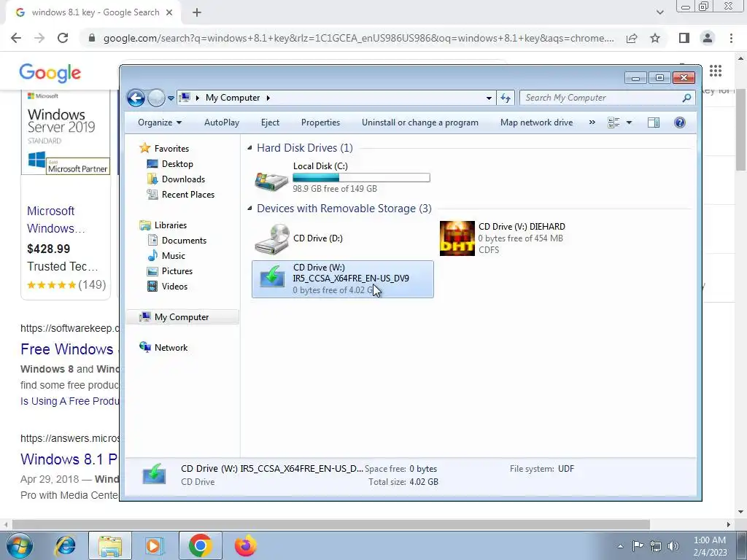Go back in Chrome browser
The height and width of the screenshot is (560, 747).
[16, 38]
